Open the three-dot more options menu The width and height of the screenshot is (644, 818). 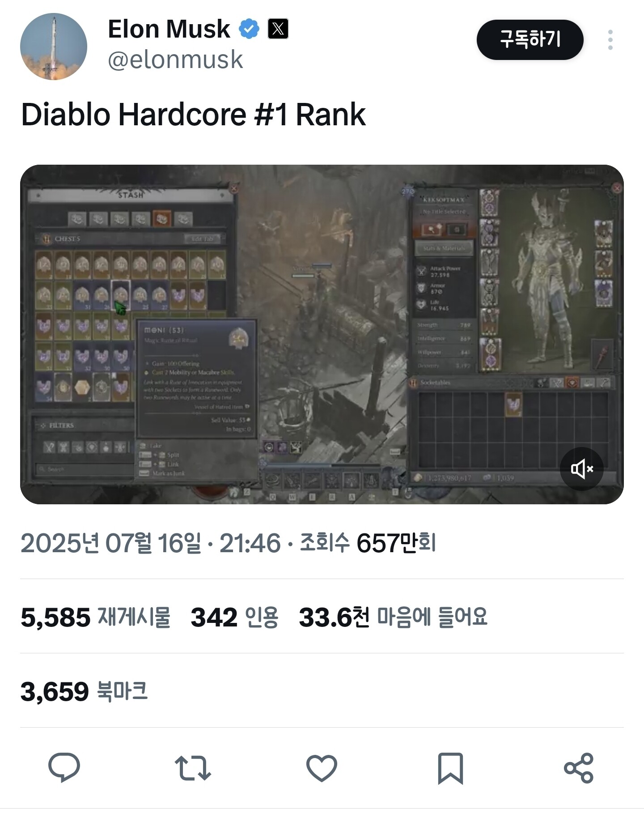pyautogui.click(x=610, y=40)
